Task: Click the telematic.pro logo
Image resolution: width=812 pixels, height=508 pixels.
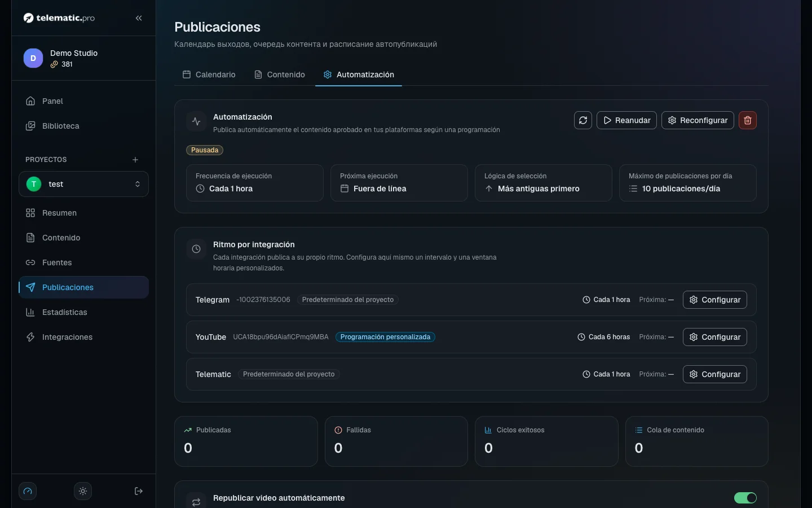Action: [59, 18]
